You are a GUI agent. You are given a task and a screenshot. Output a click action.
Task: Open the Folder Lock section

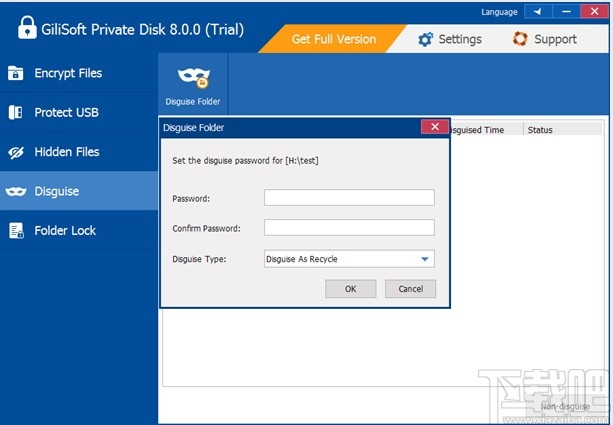(x=79, y=231)
